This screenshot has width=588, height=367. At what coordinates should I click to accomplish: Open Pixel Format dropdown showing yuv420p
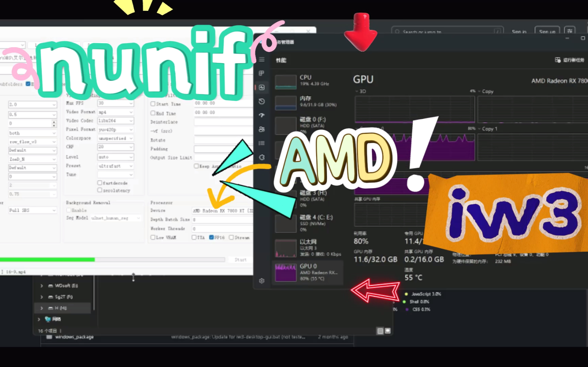115,129
